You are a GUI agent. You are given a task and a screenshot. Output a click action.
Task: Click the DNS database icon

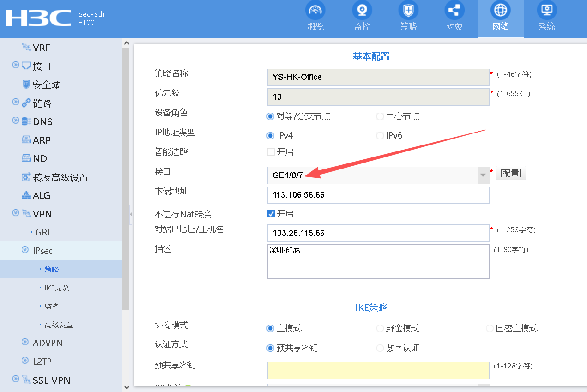26,121
